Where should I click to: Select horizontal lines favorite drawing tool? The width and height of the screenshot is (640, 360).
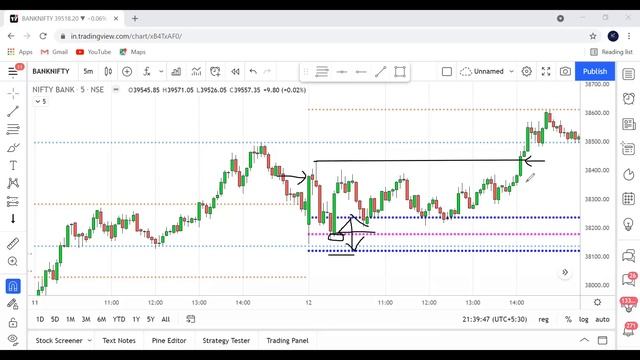[x=322, y=72]
